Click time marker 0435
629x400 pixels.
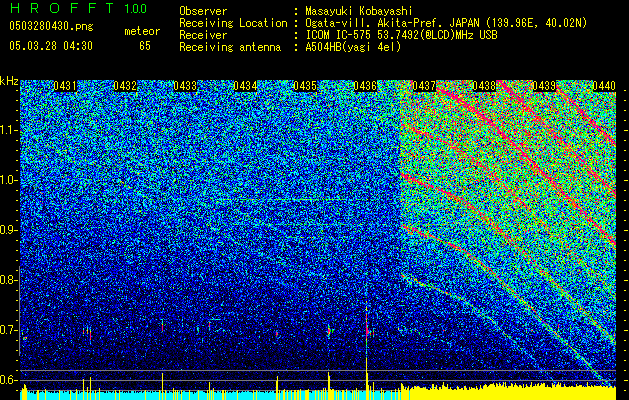(x=305, y=86)
